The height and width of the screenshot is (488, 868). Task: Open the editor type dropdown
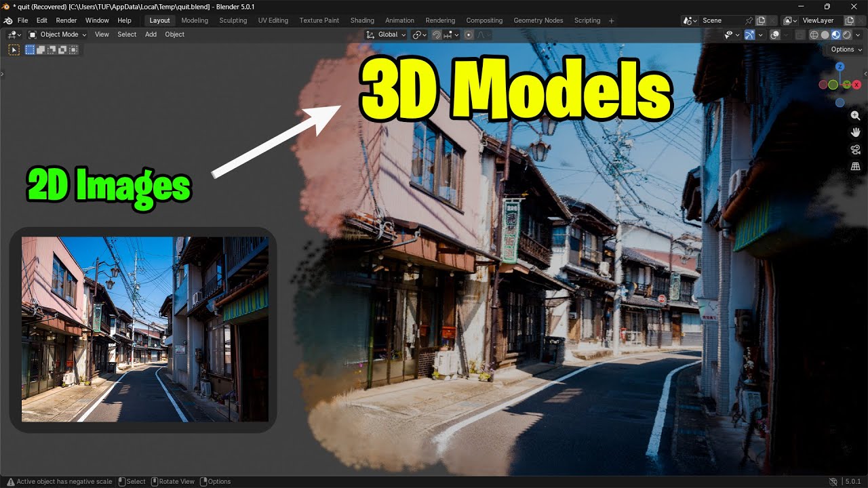click(15, 35)
